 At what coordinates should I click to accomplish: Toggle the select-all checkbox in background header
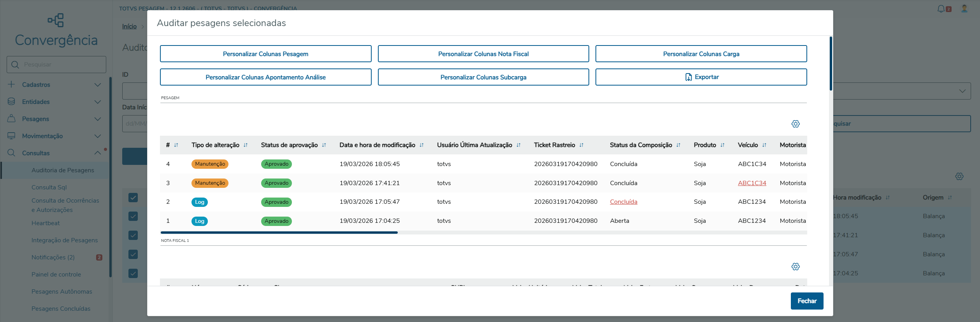[133, 198]
